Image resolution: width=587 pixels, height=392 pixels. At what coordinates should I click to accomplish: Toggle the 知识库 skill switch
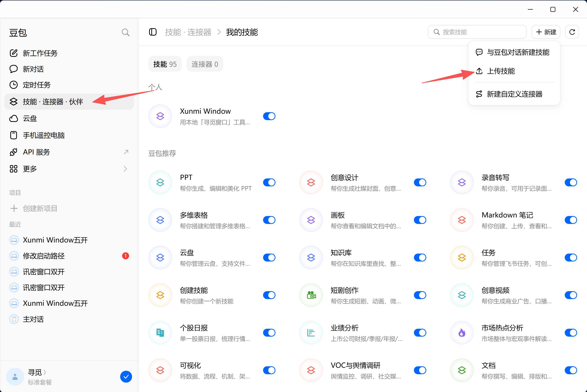420,258
